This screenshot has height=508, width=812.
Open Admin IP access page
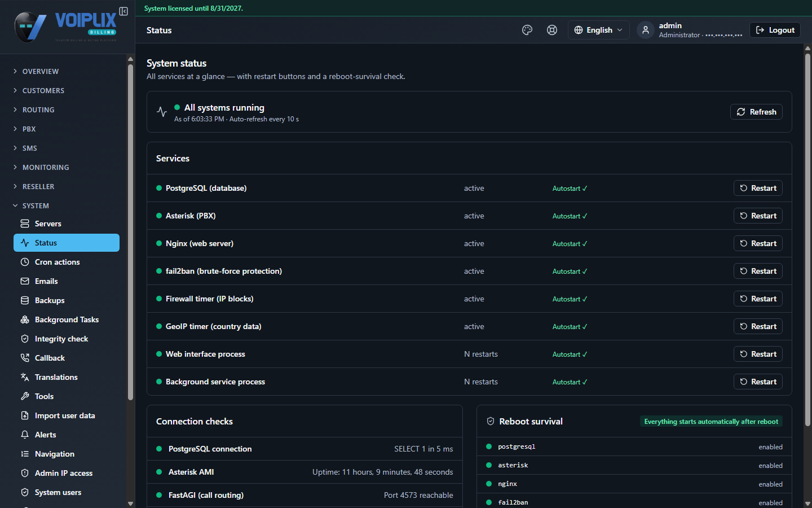(x=67, y=473)
